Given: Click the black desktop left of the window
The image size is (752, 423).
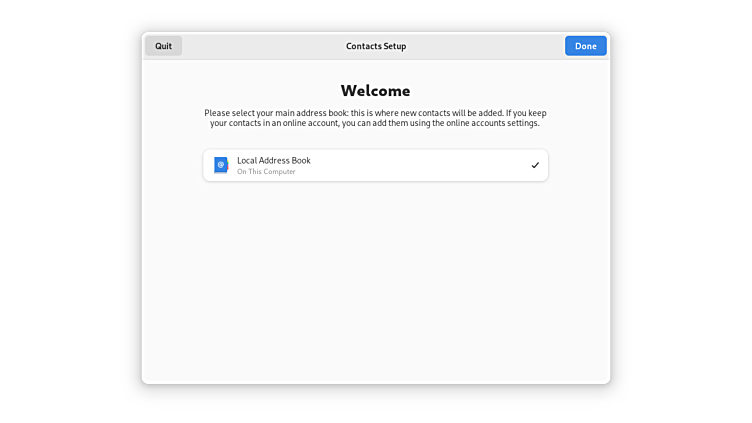Looking at the screenshot, I should 70,211.
